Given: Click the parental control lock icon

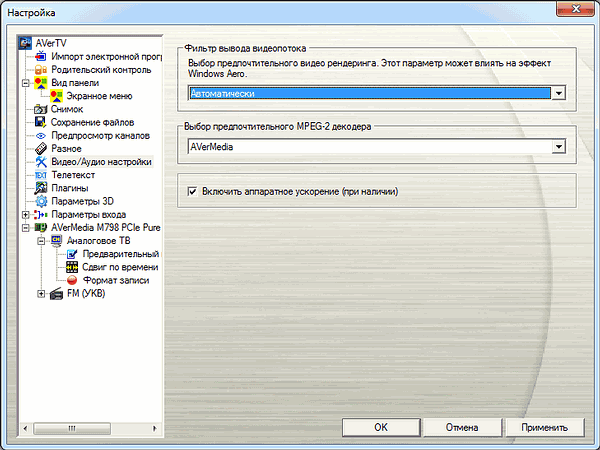Looking at the screenshot, I should [x=41, y=70].
